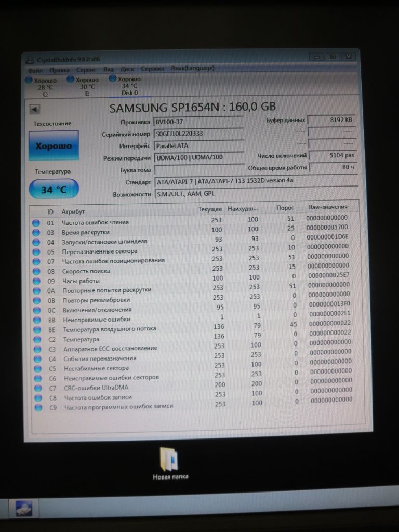399x532 pixels.
Task: Click status dot for Скорость поиска
Action: click(x=37, y=271)
